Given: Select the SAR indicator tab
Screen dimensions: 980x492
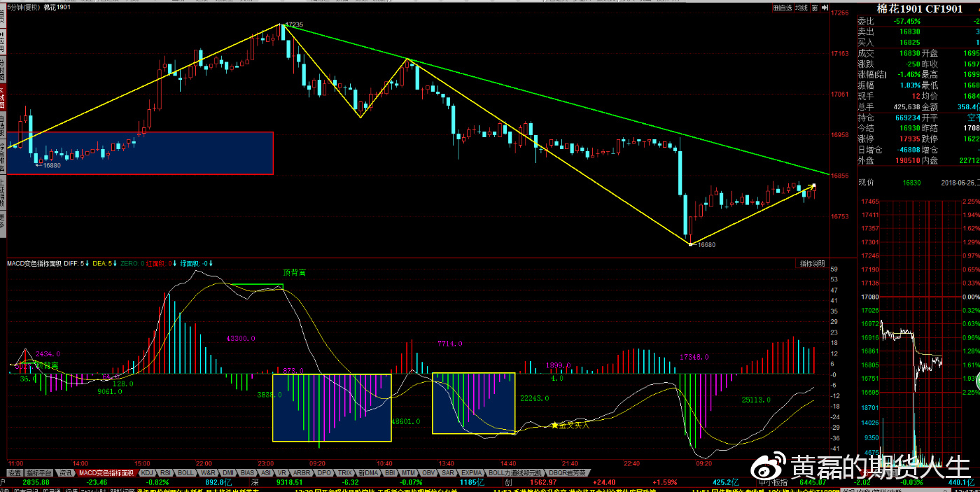Looking at the screenshot, I should click(x=449, y=473).
